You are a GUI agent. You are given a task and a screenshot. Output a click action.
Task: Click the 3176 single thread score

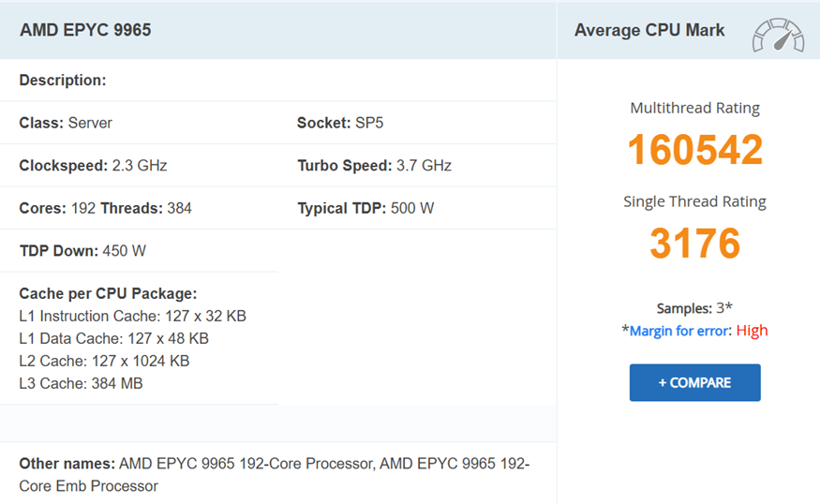point(694,244)
